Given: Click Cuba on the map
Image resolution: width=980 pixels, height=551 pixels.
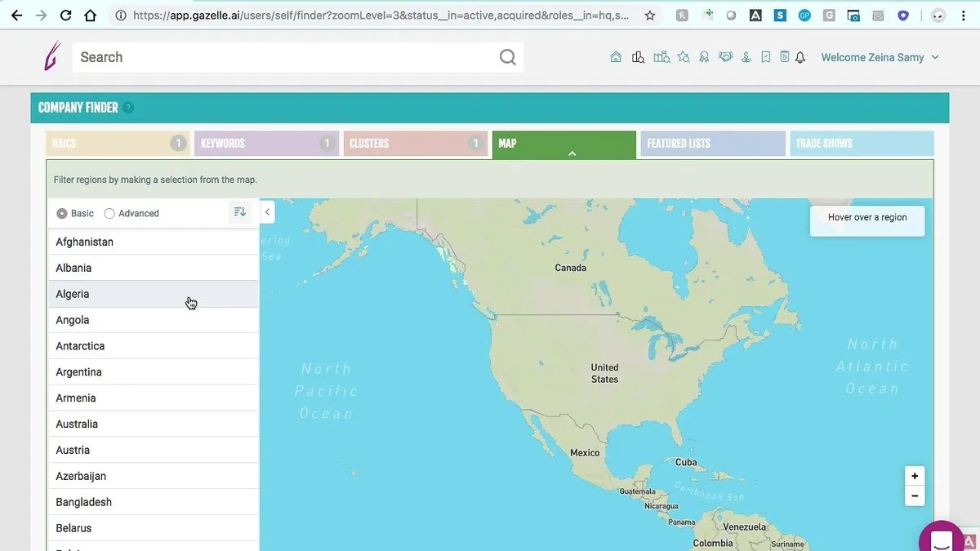Looking at the screenshot, I should pyautogui.click(x=686, y=462).
